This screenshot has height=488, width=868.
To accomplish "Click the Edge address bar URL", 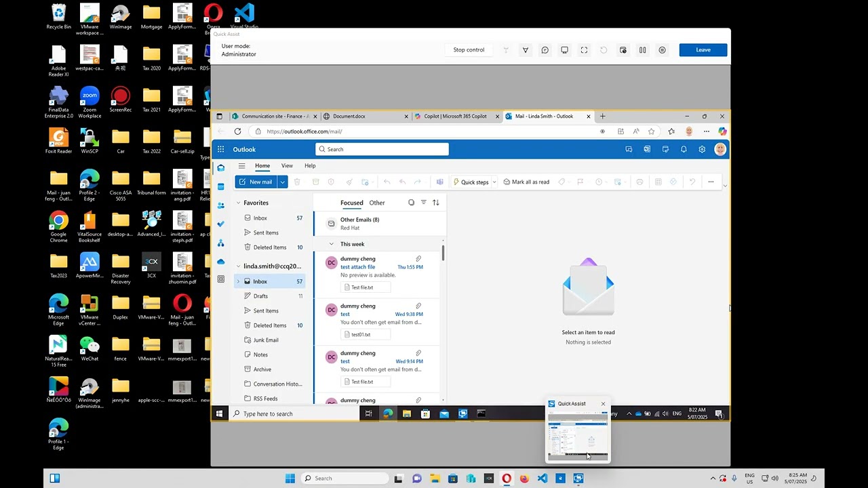I will [x=304, y=131].
